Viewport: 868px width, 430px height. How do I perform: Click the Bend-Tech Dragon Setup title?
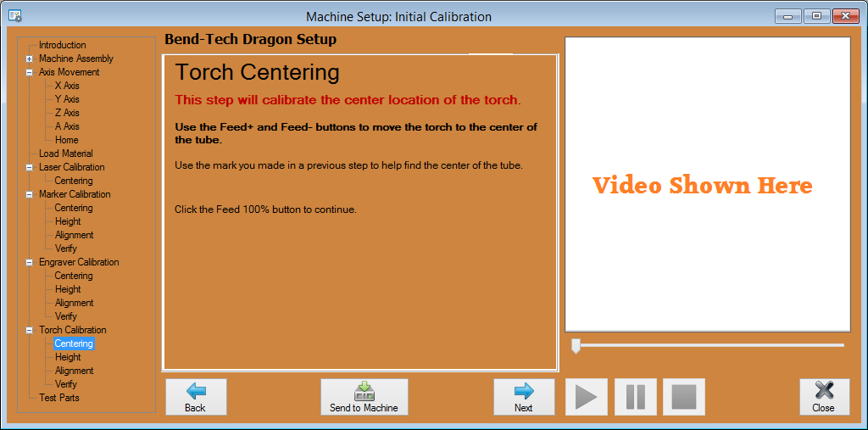251,39
